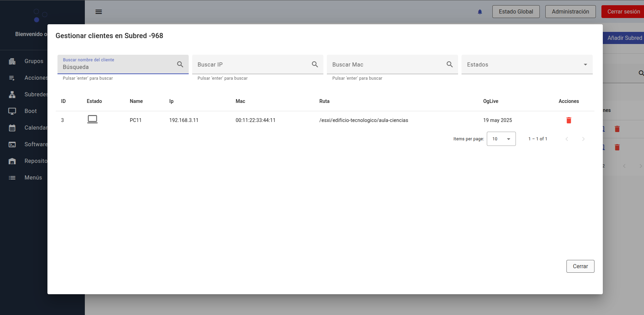Click Cerrar sesión to log out
This screenshot has width=644, height=315.
tap(623, 12)
